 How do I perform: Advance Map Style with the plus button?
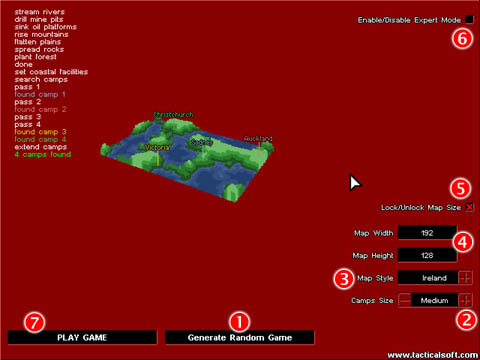click(x=465, y=278)
